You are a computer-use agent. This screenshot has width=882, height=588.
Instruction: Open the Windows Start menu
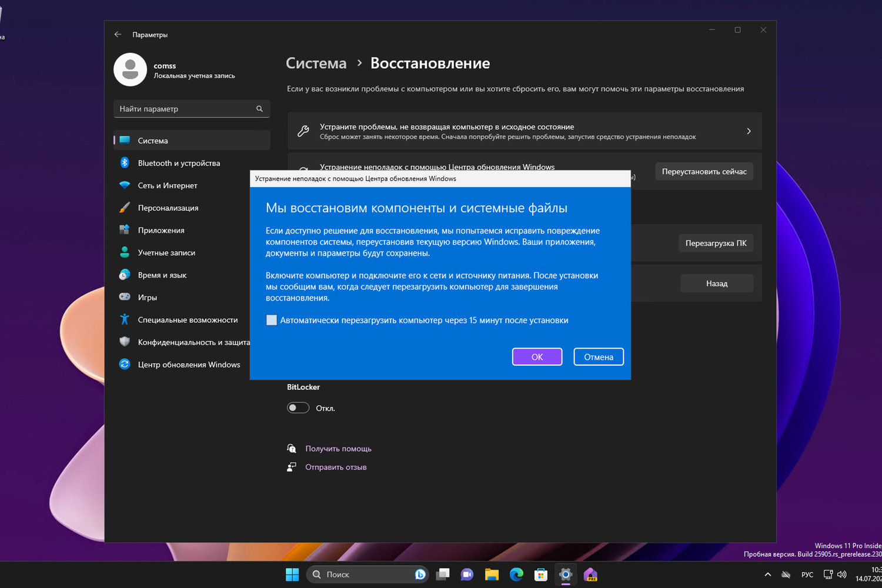pyautogui.click(x=292, y=574)
